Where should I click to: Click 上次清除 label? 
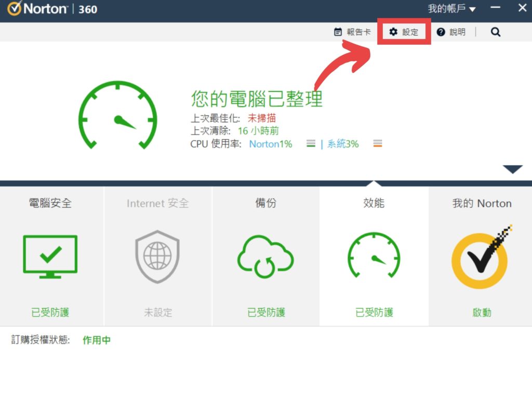click(x=210, y=131)
